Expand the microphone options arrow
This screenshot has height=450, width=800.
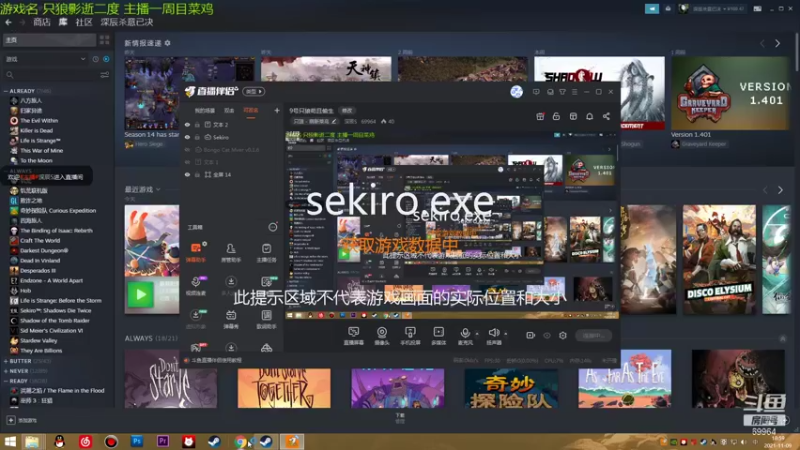(x=477, y=334)
